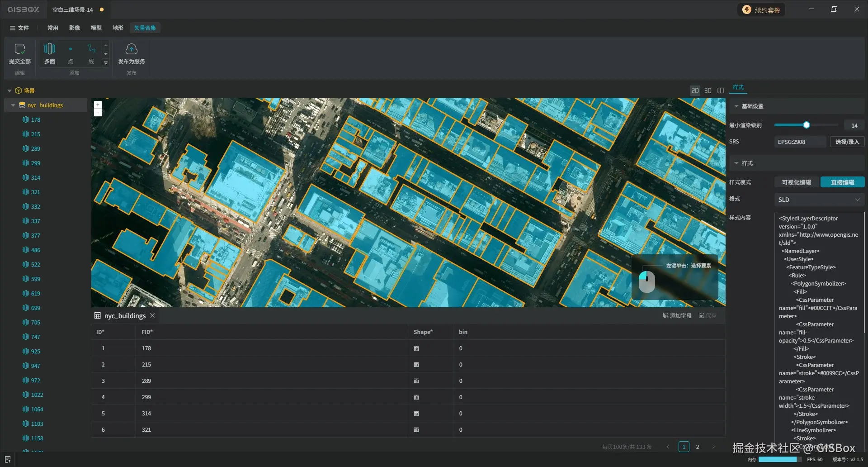Image resolution: width=868 pixels, height=467 pixels.
Task: Click the polygon icon of feature 289
Action: coord(26,148)
